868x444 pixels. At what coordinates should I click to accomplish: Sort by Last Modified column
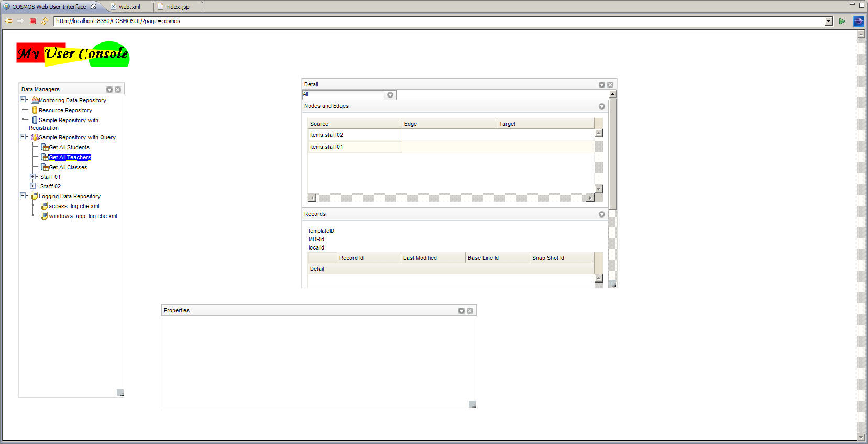(433, 258)
